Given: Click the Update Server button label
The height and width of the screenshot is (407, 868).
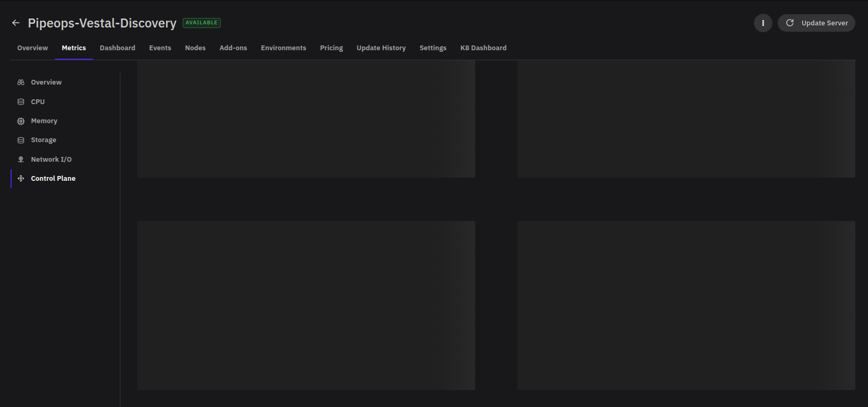Looking at the screenshot, I should [x=825, y=23].
